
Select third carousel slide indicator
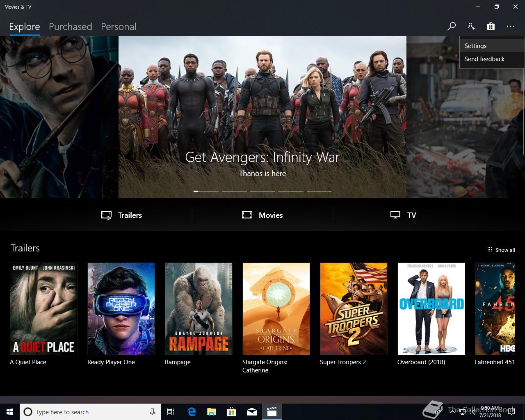(x=263, y=191)
